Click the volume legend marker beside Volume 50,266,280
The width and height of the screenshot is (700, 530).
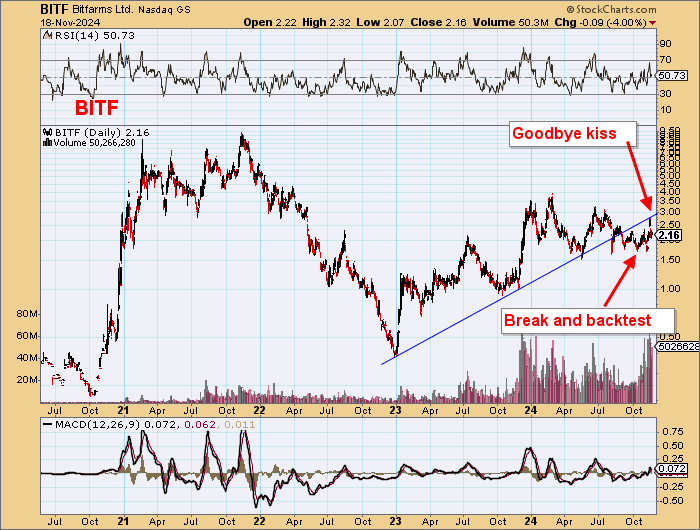(x=45, y=142)
